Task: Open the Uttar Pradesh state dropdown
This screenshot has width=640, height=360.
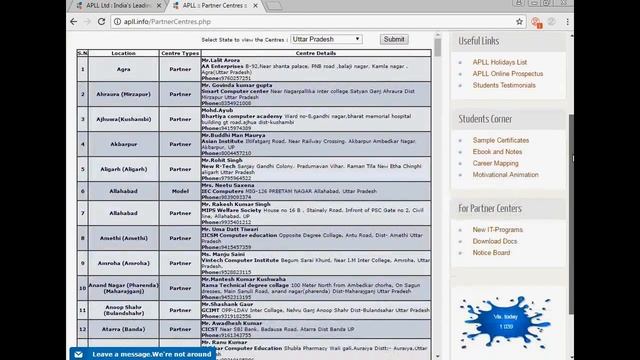Action: [326, 39]
